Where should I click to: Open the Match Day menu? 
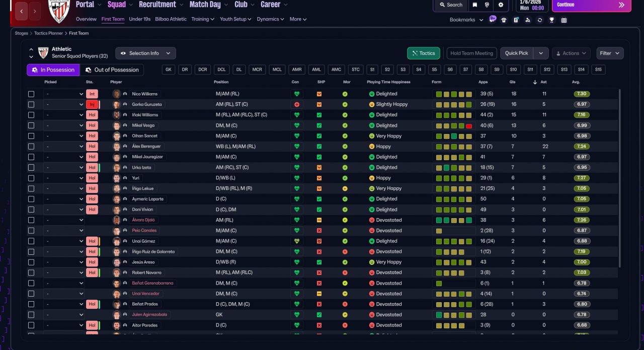click(208, 5)
